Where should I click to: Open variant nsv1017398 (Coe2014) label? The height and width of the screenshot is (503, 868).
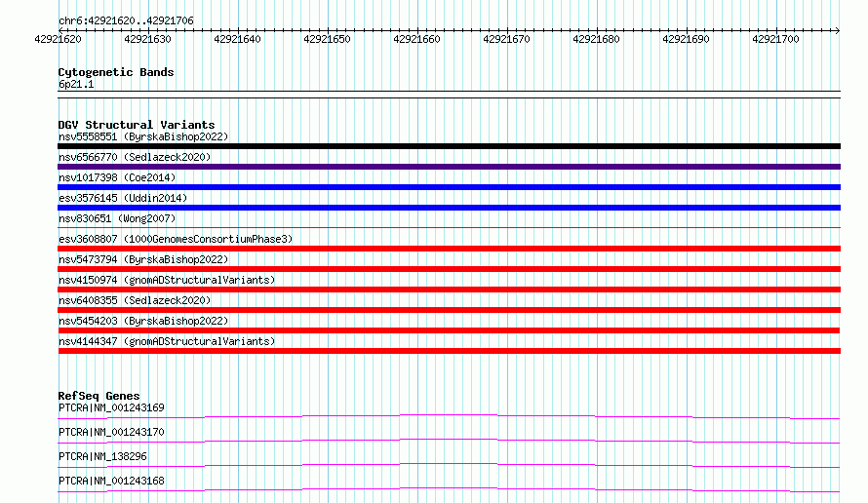pos(117,177)
